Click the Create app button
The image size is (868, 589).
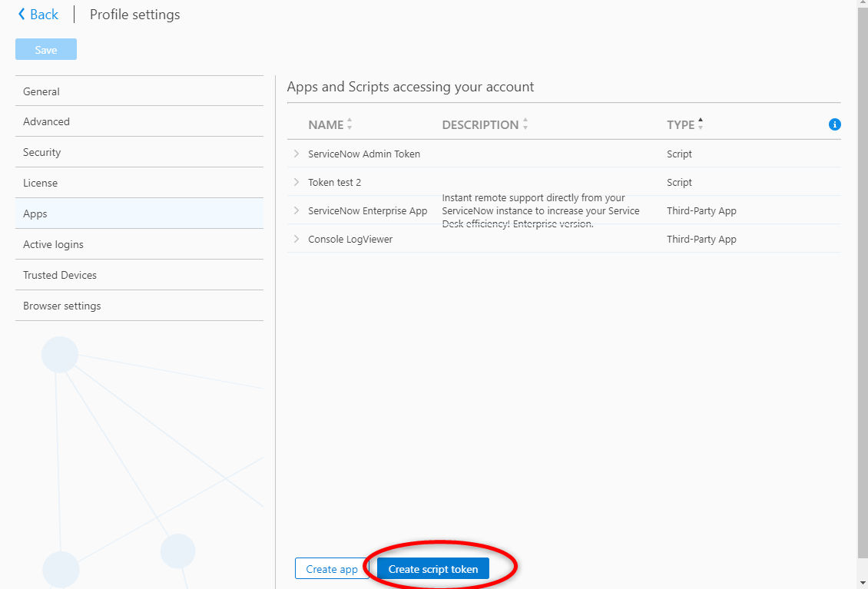[x=332, y=569]
